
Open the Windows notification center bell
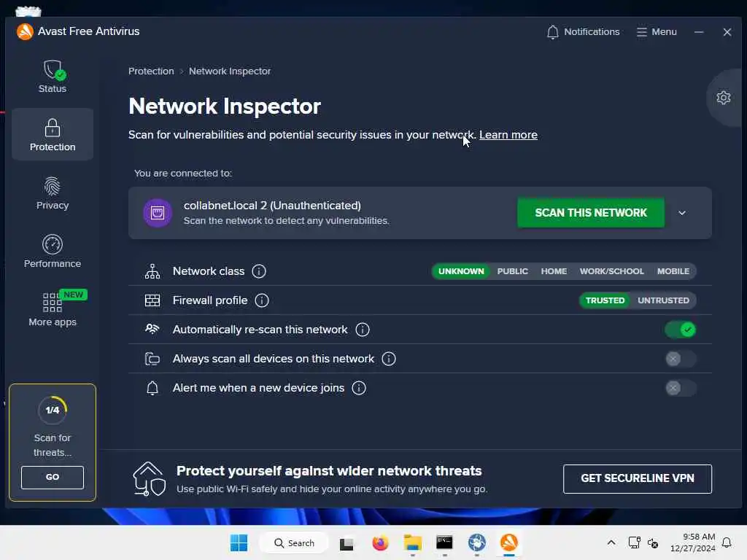click(727, 542)
